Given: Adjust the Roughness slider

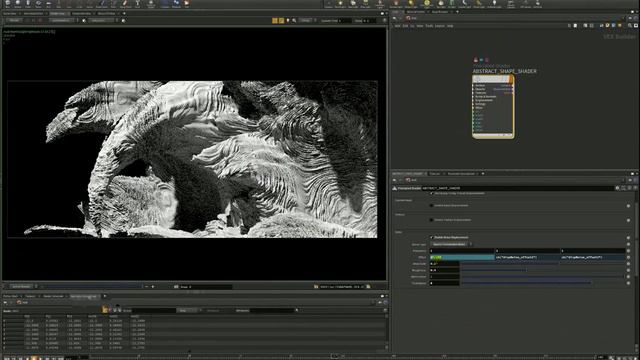Looking at the screenshot, I should click(x=543, y=270).
